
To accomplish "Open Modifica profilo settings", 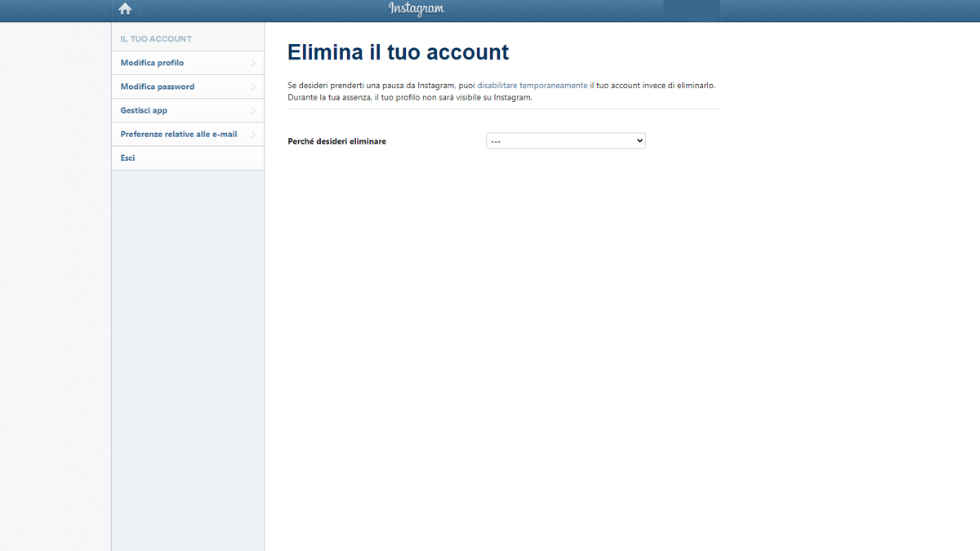I will [x=188, y=63].
